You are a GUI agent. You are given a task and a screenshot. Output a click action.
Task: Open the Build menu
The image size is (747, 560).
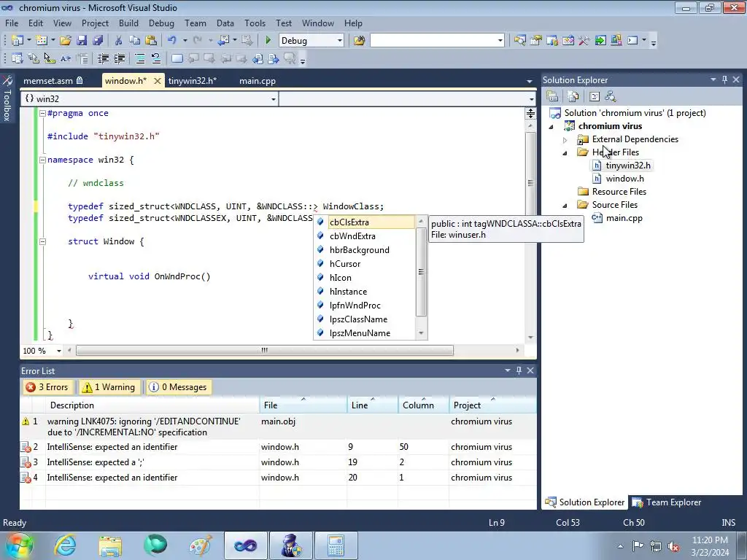128,23
